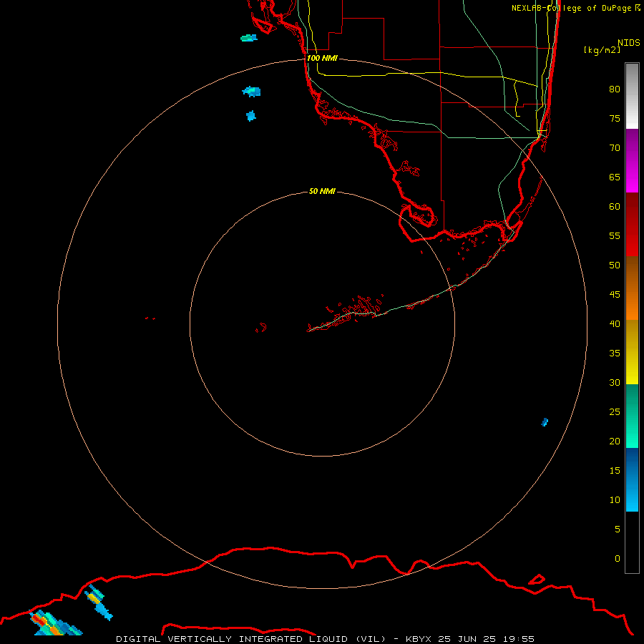Click the 80 value on the color scale
Screen dimensions: 644x644
point(615,89)
